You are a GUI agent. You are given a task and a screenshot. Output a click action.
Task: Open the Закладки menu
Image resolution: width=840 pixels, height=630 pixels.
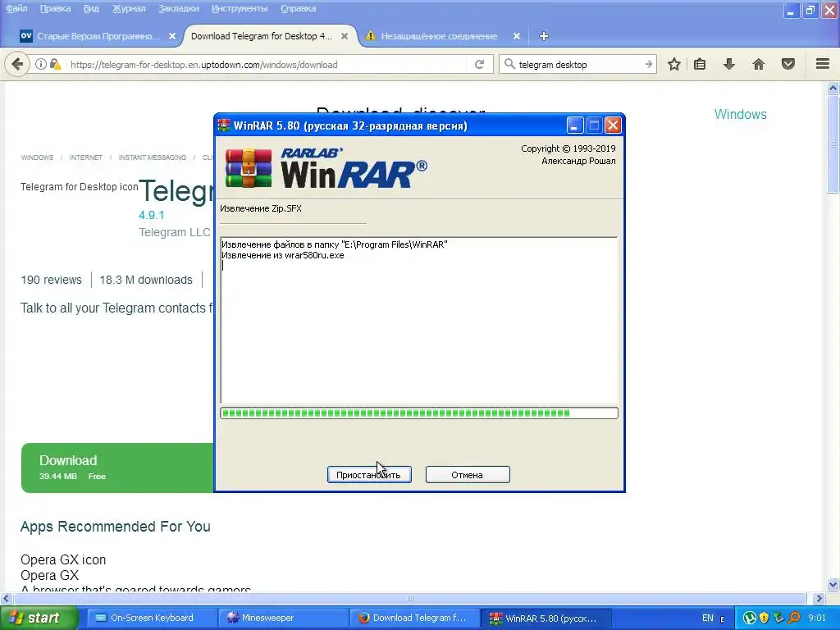(178, 8)
